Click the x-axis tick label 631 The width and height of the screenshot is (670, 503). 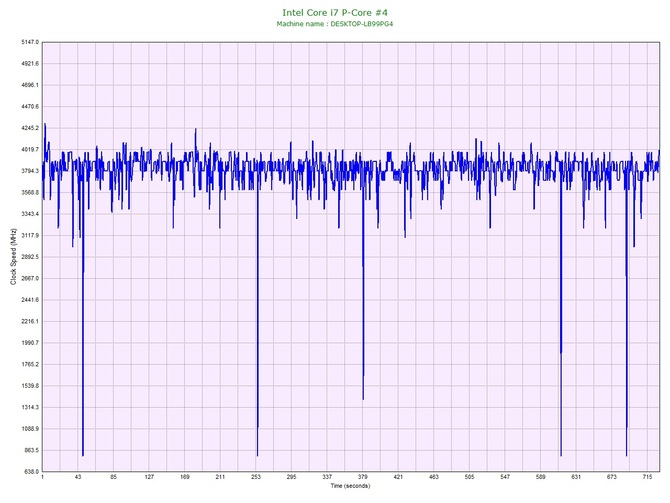[x=576, y=477]
